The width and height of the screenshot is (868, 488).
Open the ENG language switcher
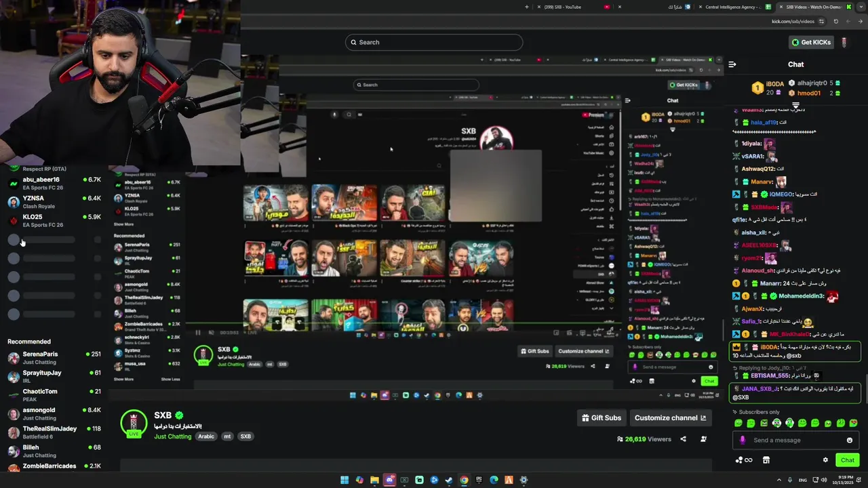click(802, 480)
